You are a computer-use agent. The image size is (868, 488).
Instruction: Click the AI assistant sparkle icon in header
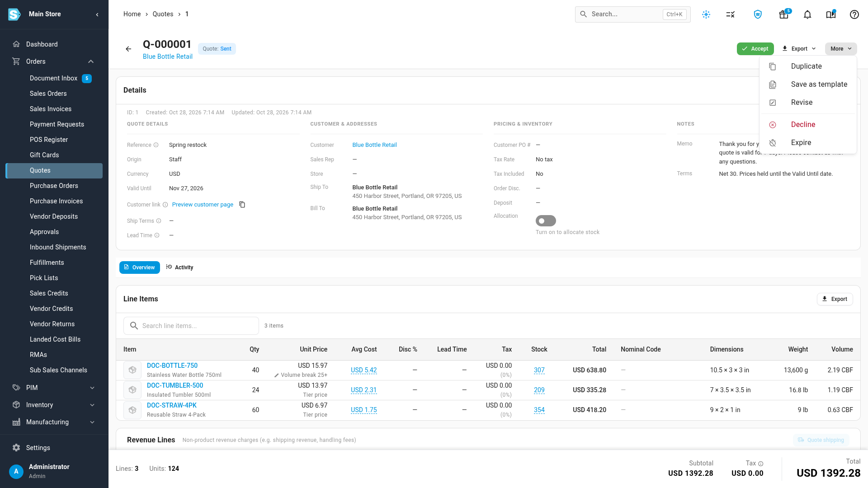click(706, 14)
